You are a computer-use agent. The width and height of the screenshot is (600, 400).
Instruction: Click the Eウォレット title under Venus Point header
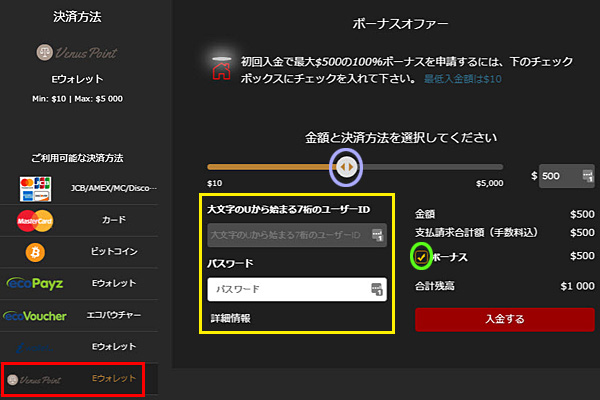coord(77,79)
